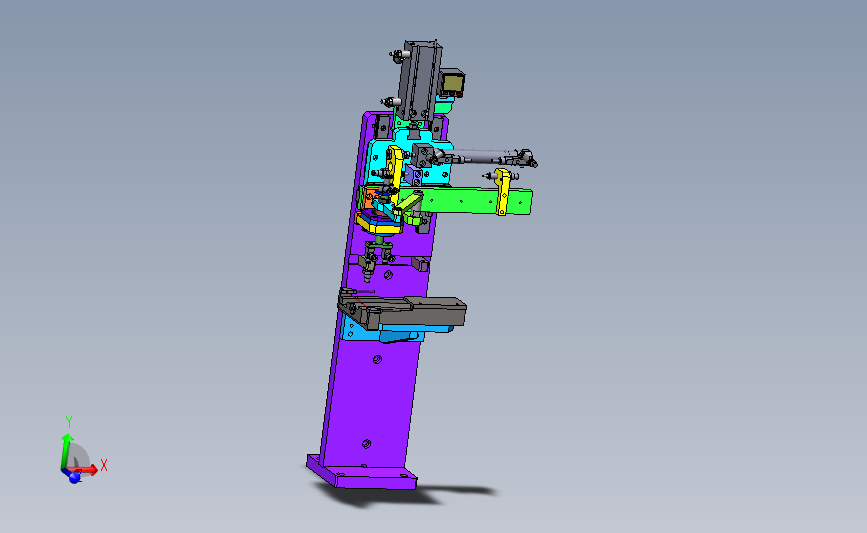867x533 pixels.
Task: Select the small blue-violet block with two holes
Action: pos(414,175)
